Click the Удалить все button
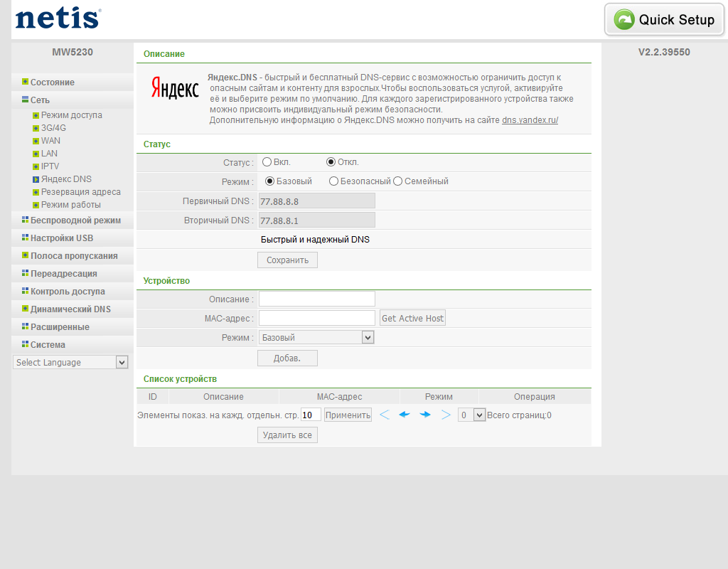728x569 pixels. [x=287, y=435]
